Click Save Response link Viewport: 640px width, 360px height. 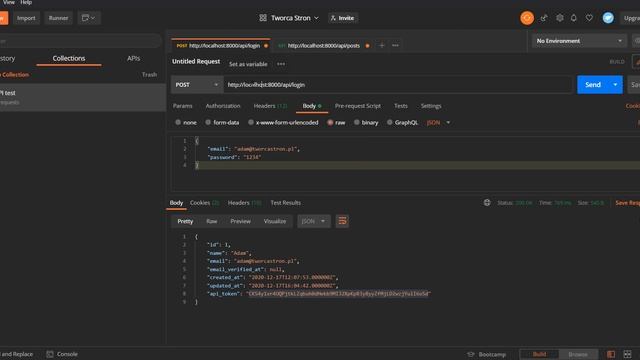(628, 202)
